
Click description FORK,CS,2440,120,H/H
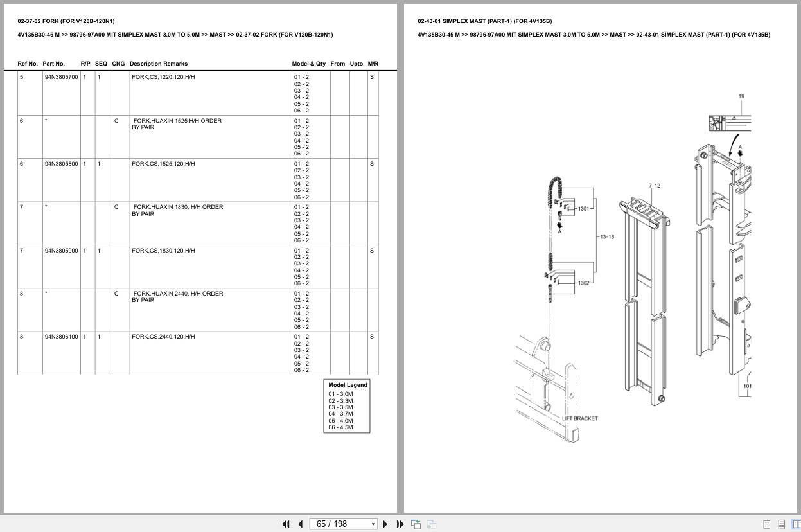(163, 337)
